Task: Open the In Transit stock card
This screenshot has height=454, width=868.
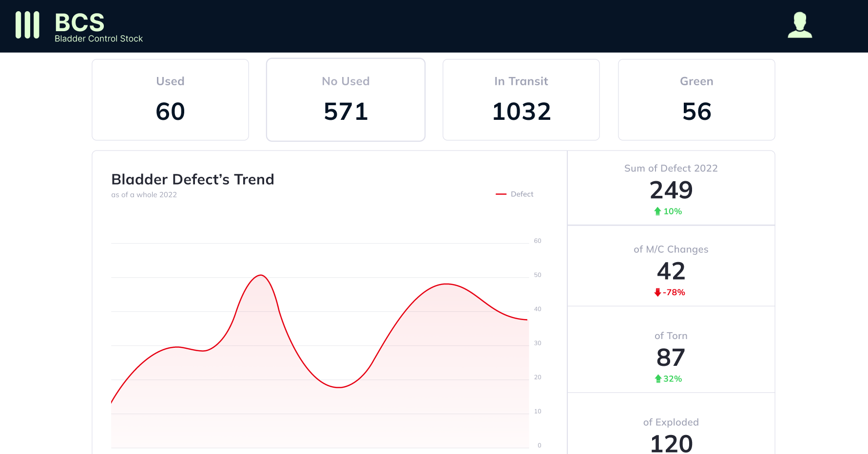Action: pyautogui.click(x=521, y=100)
